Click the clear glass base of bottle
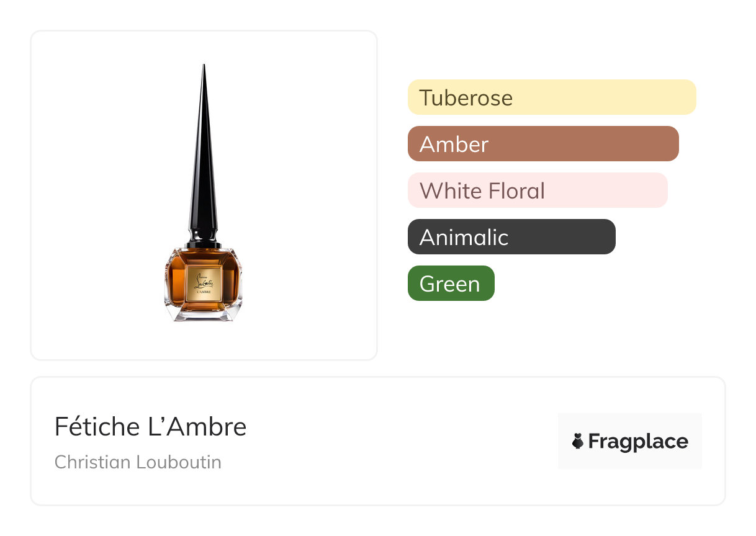This screenshot has width=756, height=536. click(x=204, y=315)
